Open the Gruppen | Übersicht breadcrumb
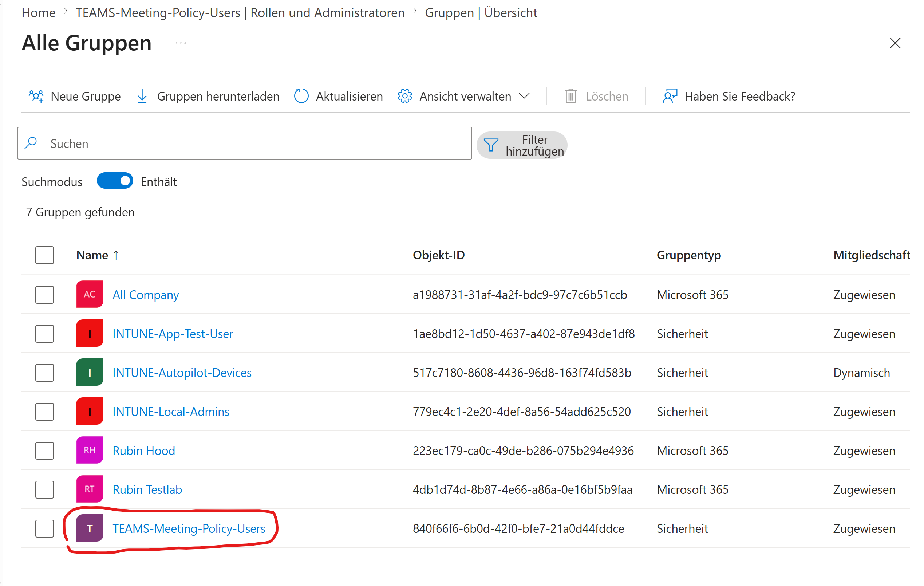The width and height of the screenshot is (924, 586). tap(481, 13)
